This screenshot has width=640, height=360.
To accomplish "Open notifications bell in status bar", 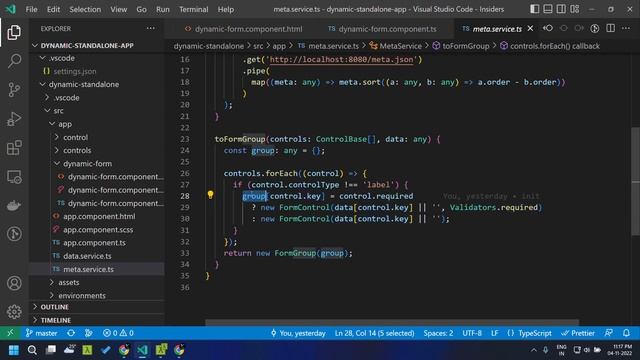I will [x=627, y=333].
